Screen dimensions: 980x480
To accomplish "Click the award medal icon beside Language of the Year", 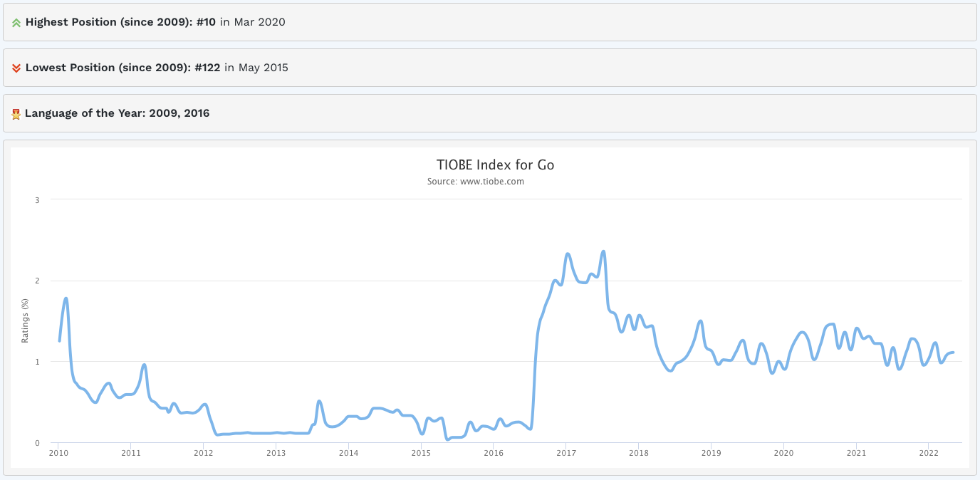I will pos(16,114).
